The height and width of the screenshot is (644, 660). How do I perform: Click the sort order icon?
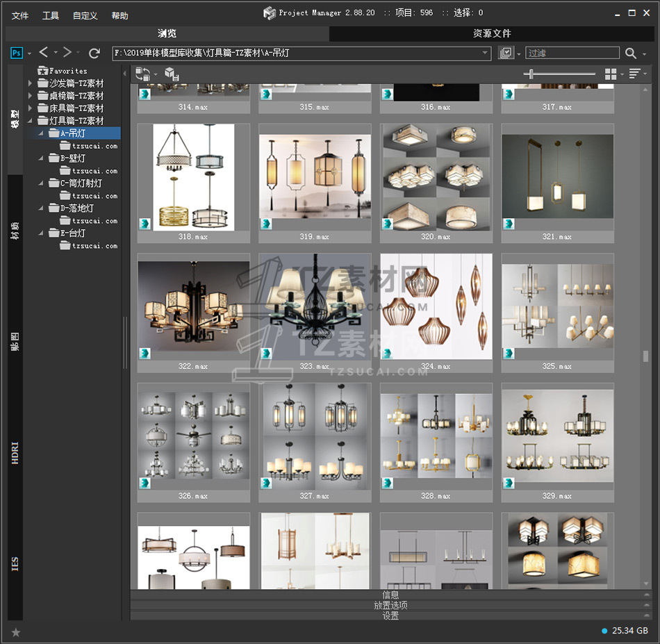[634, 74]
